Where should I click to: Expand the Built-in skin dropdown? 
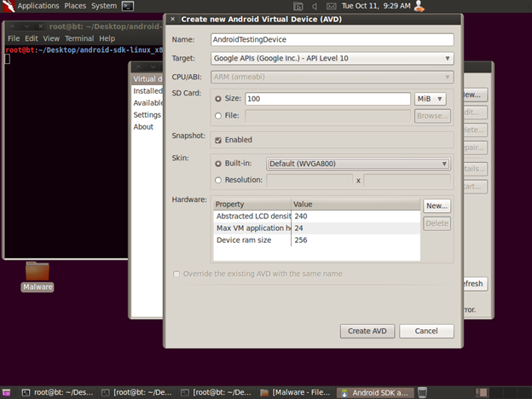358,164
